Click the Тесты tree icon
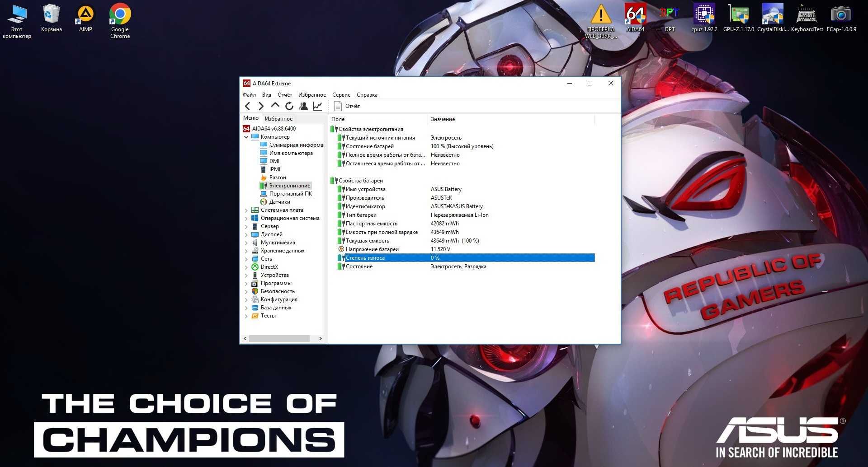Image resolution: width=868 pixels, height=467 pixels. [x=255, y=316]
